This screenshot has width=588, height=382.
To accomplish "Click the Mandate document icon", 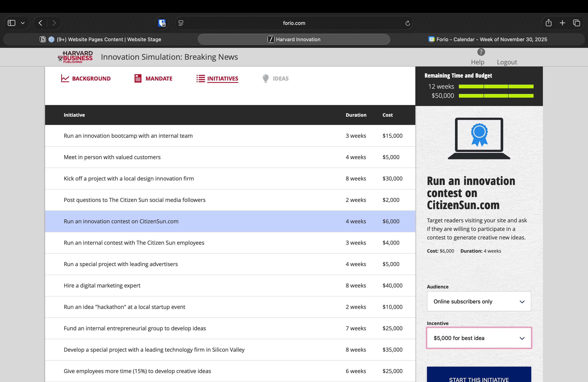I will [138, 78].
